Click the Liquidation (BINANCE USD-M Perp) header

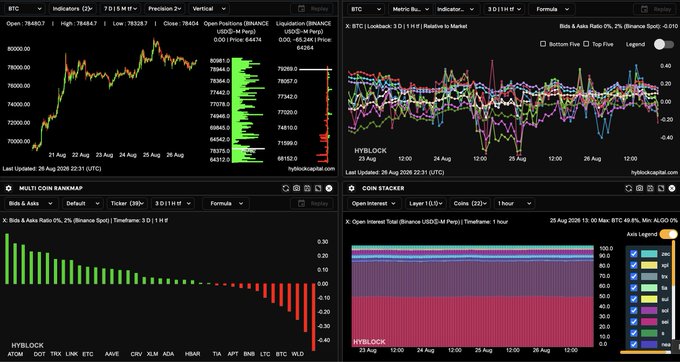(x=304, y=27)
